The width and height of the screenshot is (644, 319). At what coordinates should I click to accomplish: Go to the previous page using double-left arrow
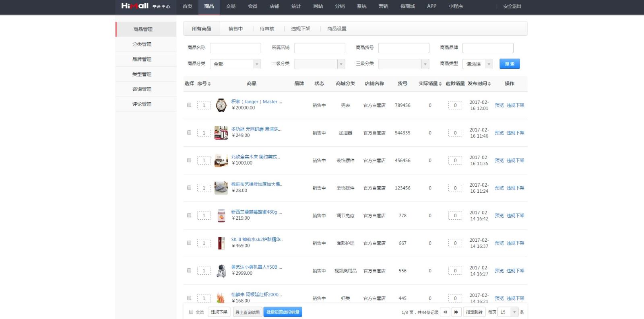click(445, 312)
